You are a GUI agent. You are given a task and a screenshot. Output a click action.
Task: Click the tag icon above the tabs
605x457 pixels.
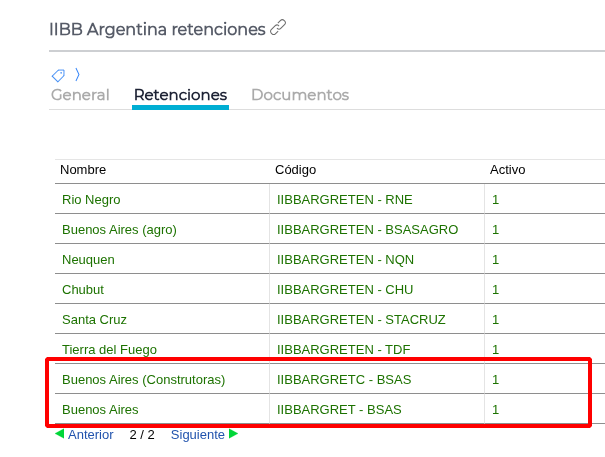(58, 75)
